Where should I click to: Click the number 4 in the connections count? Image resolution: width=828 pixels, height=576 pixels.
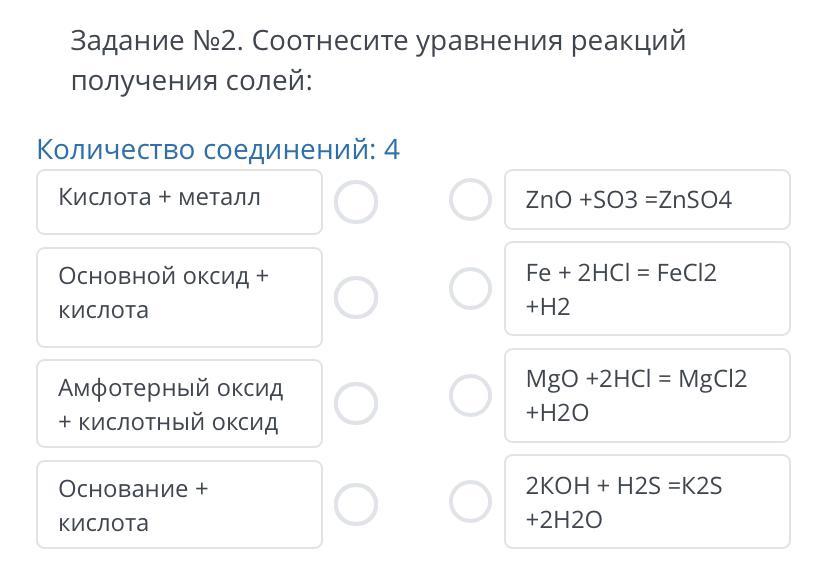[x=391, y=150]
